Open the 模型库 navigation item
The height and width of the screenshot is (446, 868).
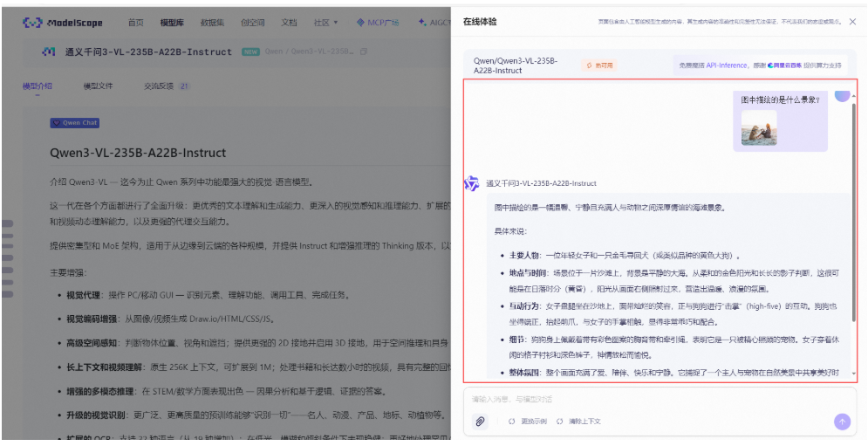click(172, 23)
